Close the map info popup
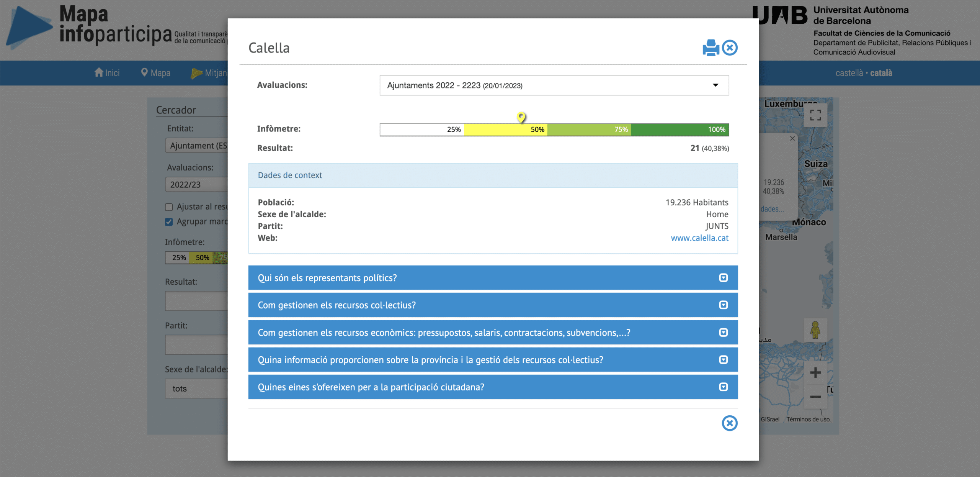The image size is (980, 477). click(792, 138)
